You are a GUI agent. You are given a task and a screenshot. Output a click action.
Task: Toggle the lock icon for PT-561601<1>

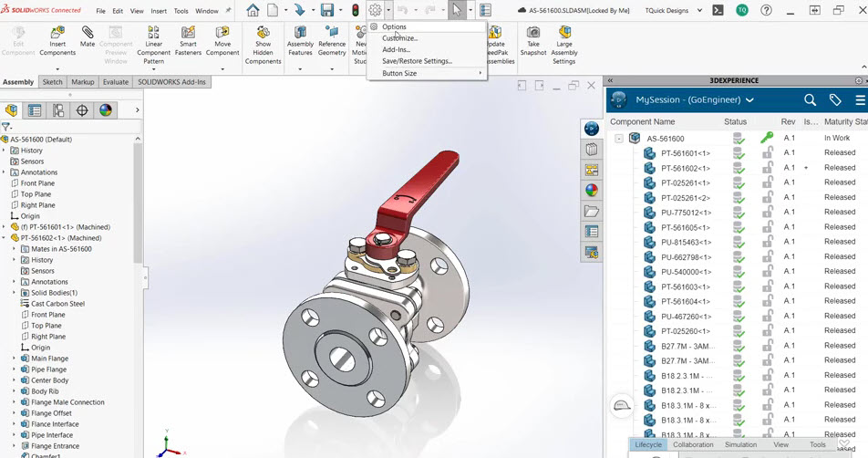pyautogui.click(x=768, y=153)
